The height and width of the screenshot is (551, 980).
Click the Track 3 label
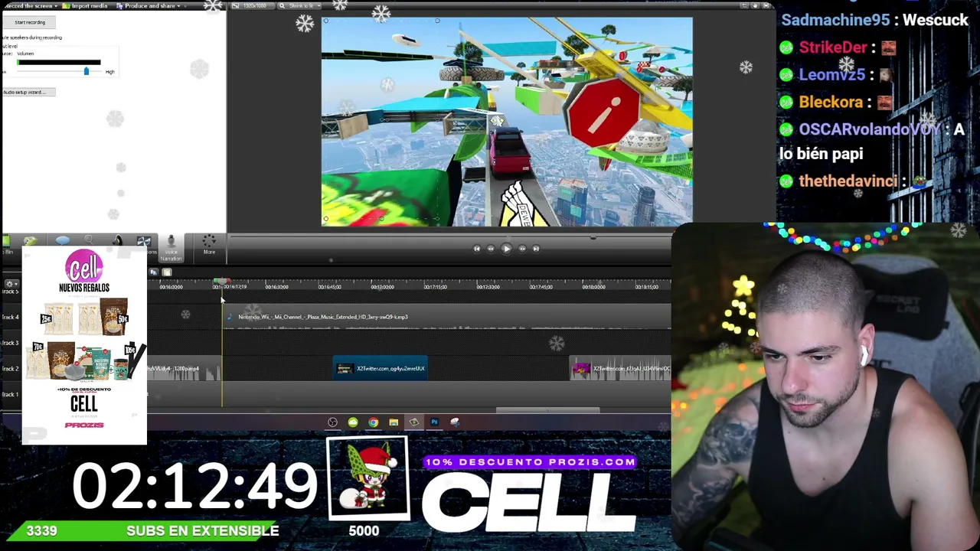click(x=11, y=343)
